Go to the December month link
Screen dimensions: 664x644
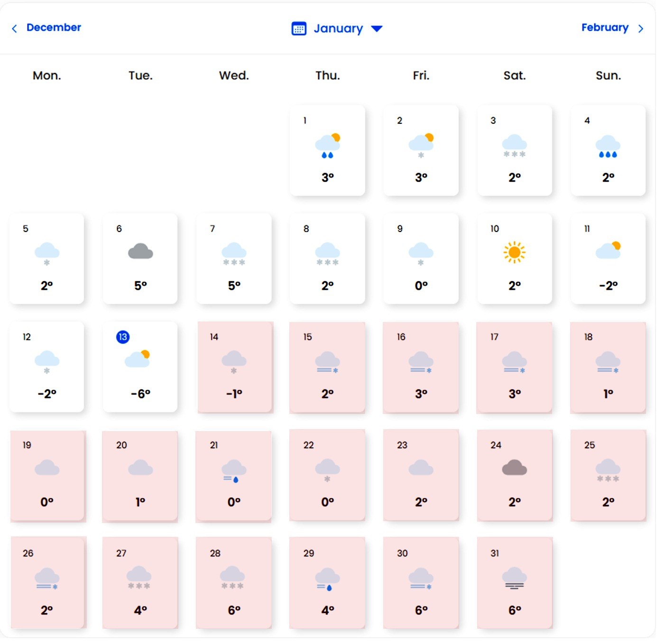[x=54, y=28]
